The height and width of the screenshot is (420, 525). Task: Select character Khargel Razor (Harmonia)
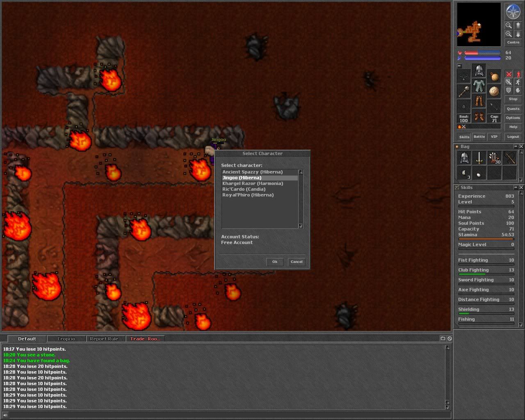coord(260,183)
